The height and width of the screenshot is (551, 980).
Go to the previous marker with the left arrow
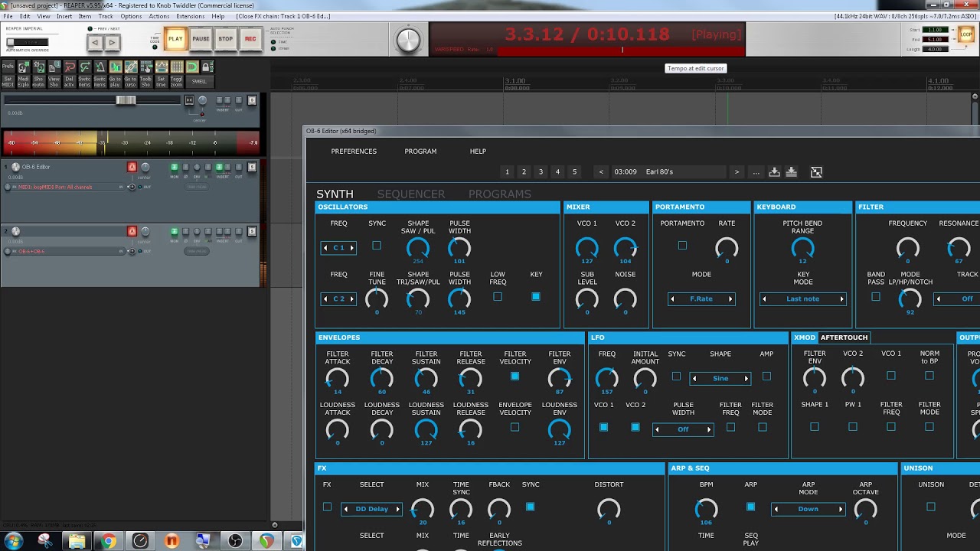point(96,43)
